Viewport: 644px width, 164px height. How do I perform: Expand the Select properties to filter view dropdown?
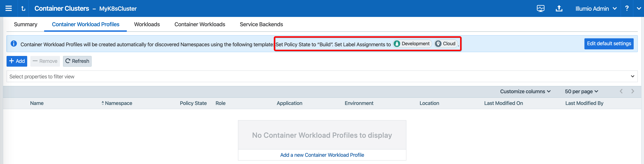[x=633, y=76]
